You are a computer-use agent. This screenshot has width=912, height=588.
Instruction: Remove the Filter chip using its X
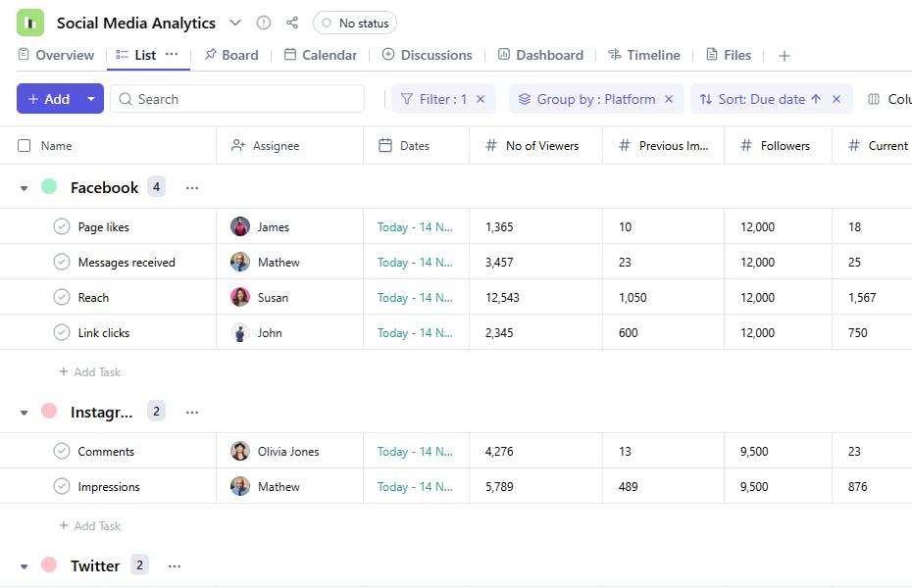click(481, 99)
